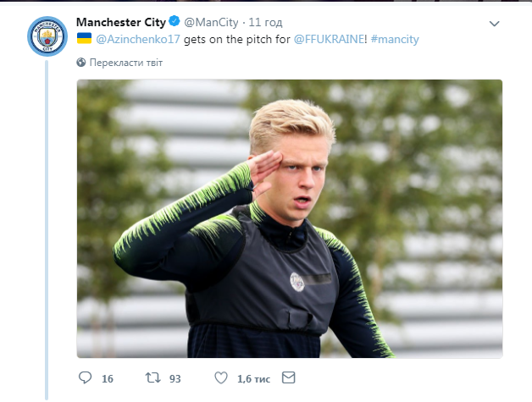
Task: Click the Manchester City profile avatar
Action: click(x=47, y=36)
